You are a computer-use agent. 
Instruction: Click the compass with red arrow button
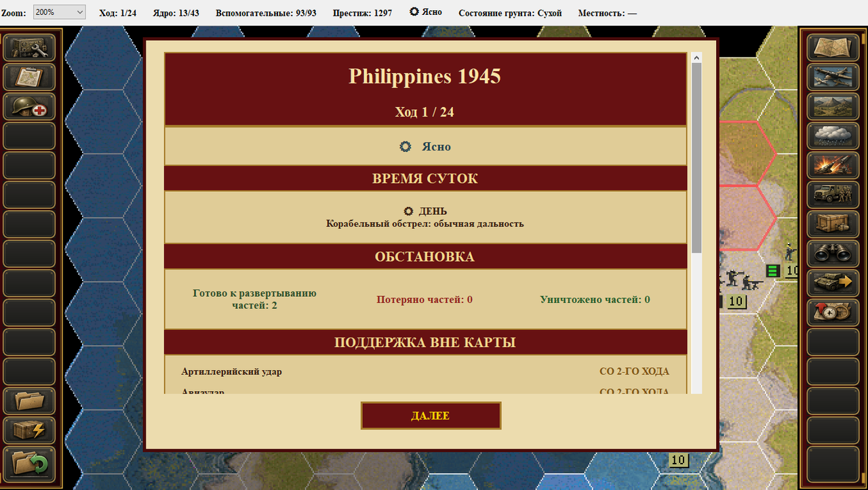(x=832, y=312)
